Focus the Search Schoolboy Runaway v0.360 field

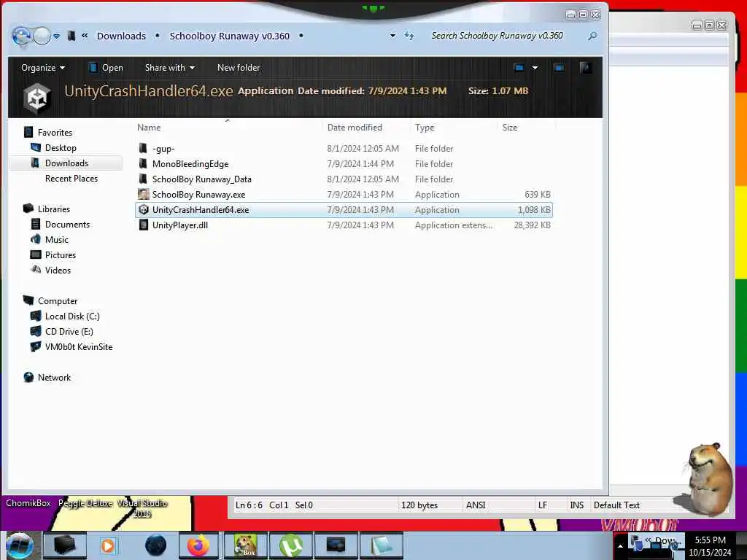497,36
